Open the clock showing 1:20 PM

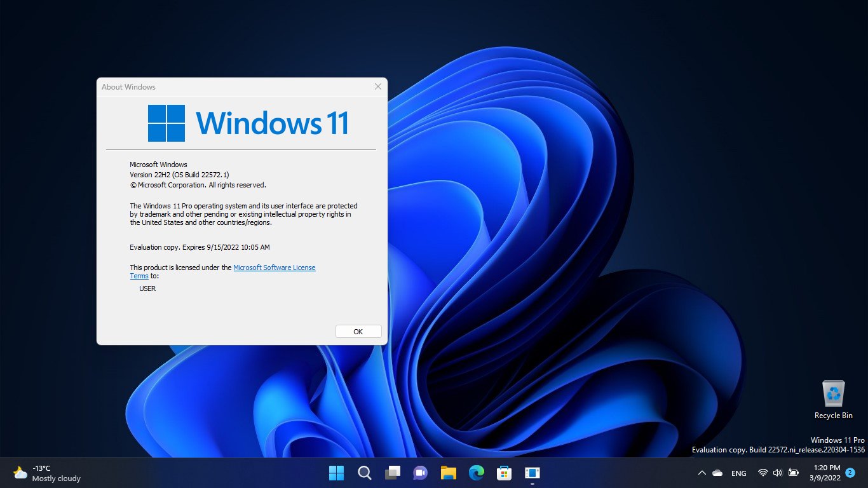point(825,473)
